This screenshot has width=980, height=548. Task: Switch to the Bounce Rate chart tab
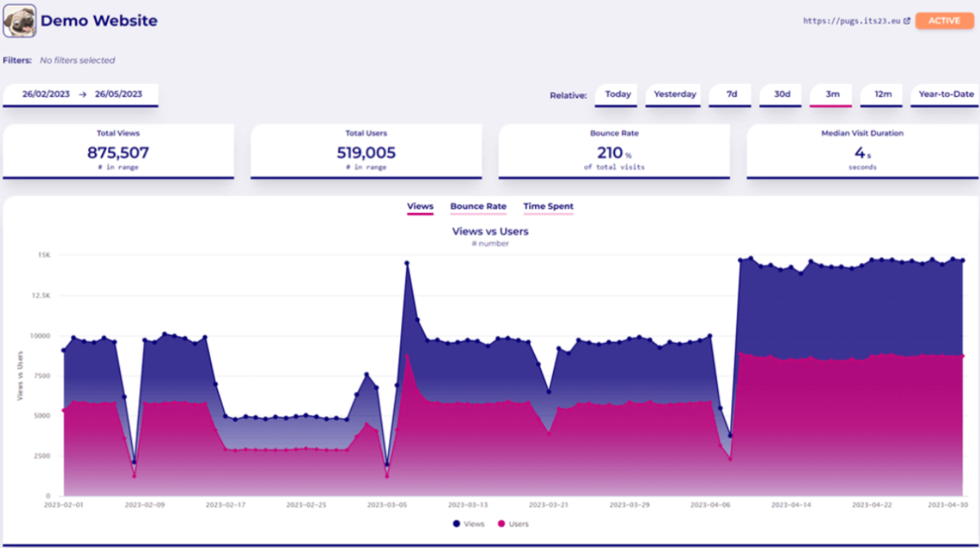[x=478, y=207]
